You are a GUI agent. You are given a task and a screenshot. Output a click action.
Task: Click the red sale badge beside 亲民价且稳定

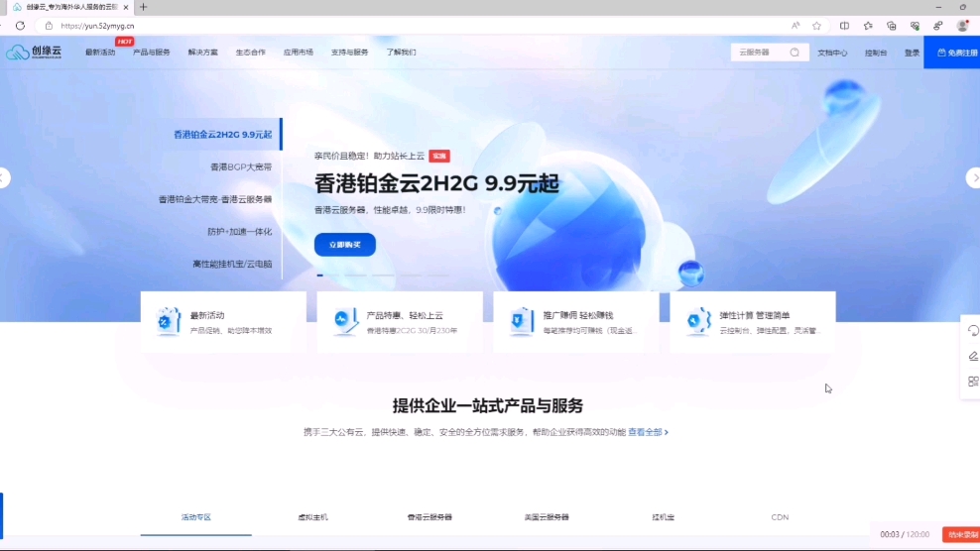pos(439,157)
